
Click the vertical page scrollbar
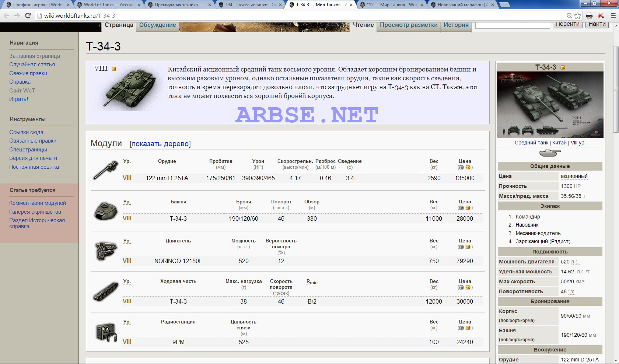[616, 88]
